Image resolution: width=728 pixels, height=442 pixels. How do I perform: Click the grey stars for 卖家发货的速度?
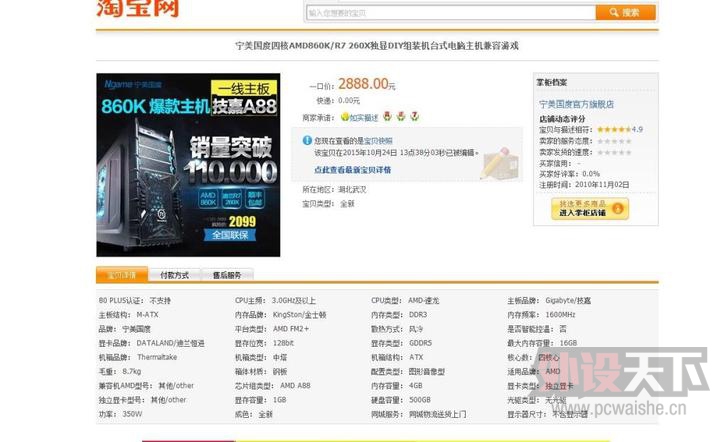coord(614,152)
